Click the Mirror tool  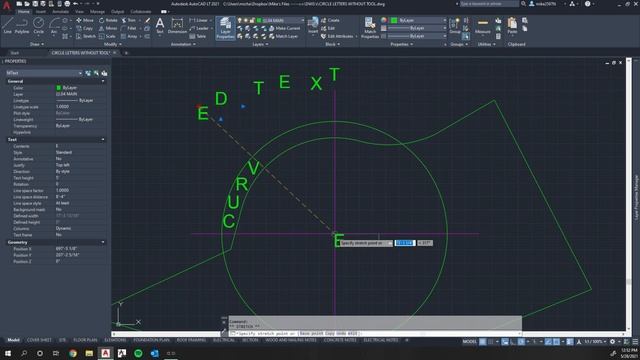(108, 28)
